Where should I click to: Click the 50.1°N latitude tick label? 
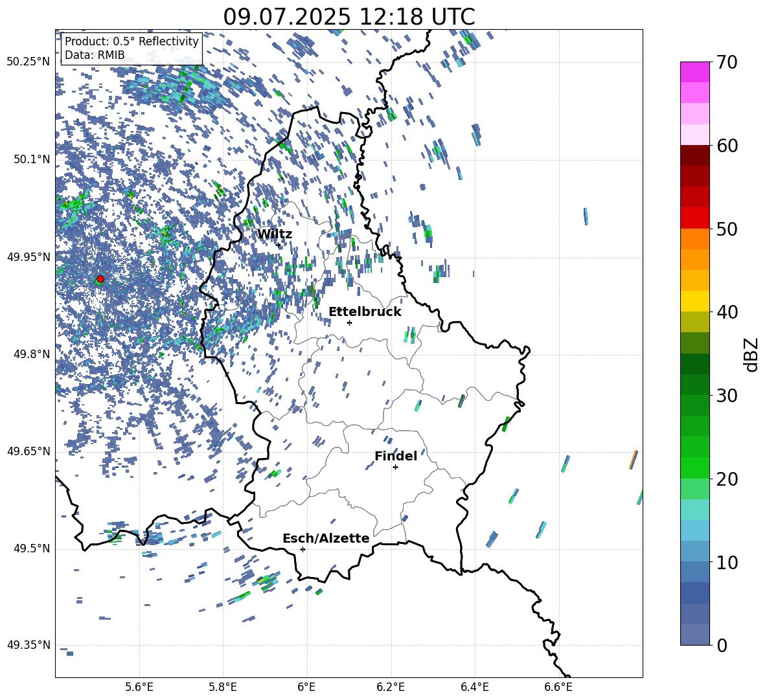click(x=31, y=160)
